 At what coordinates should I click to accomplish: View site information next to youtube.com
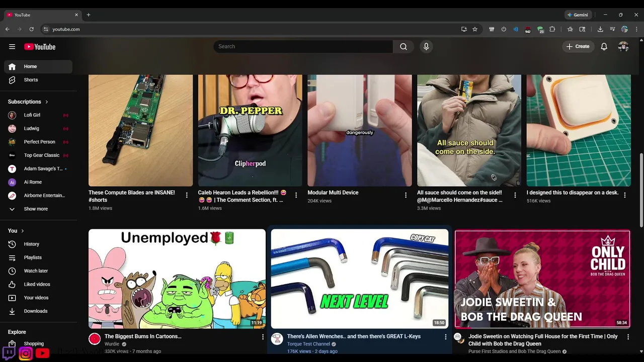coord(46,29)
